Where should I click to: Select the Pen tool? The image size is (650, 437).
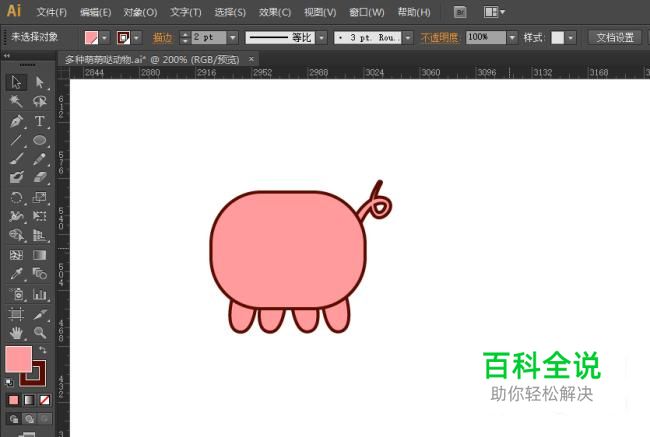pyautogui.click(x=16, y=121)
